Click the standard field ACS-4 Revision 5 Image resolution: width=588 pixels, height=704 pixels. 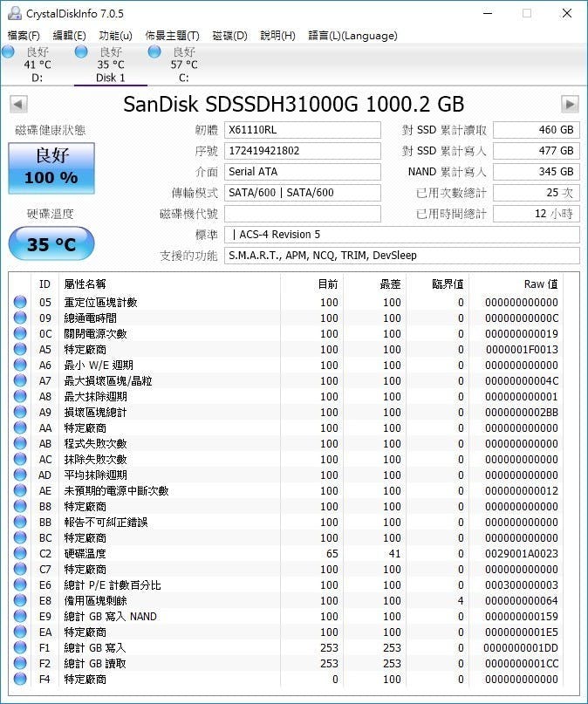tap(401, 235)
